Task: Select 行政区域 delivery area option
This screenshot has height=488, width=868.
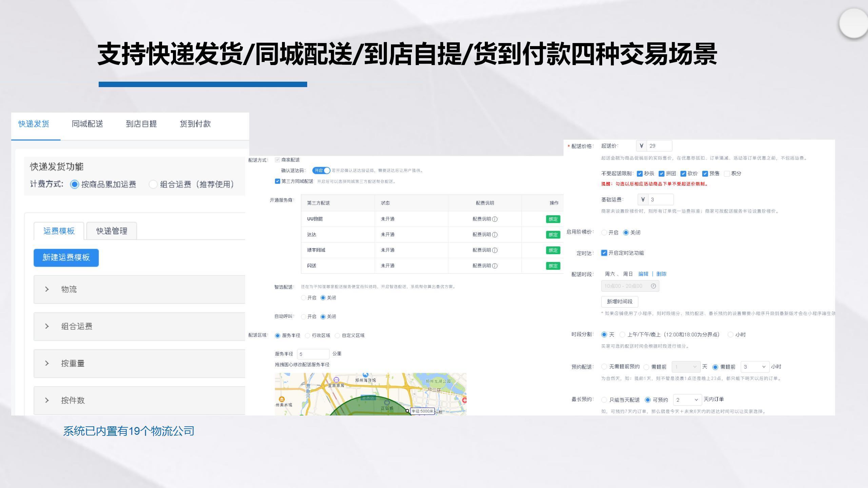Action: 308,336
